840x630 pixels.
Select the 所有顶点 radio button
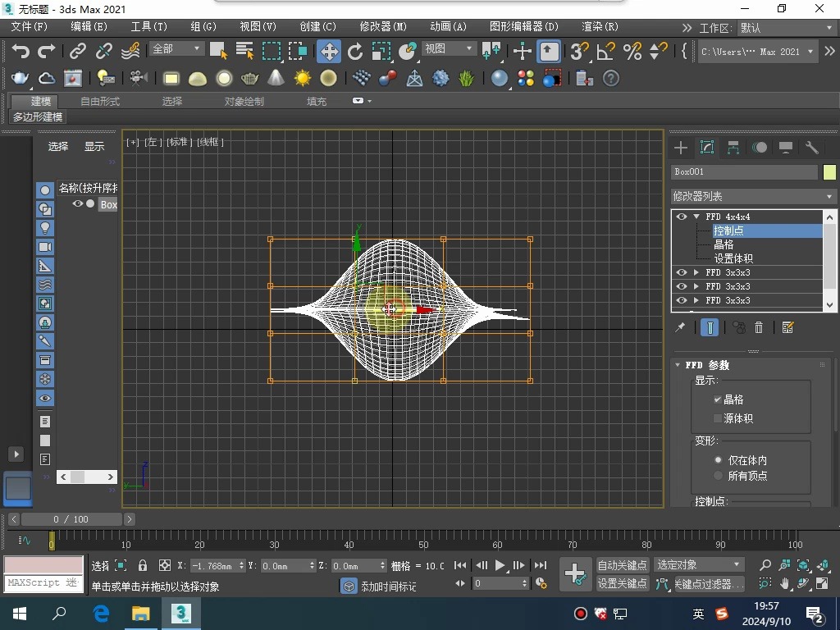pyautogui.click(x=717, y=476)
